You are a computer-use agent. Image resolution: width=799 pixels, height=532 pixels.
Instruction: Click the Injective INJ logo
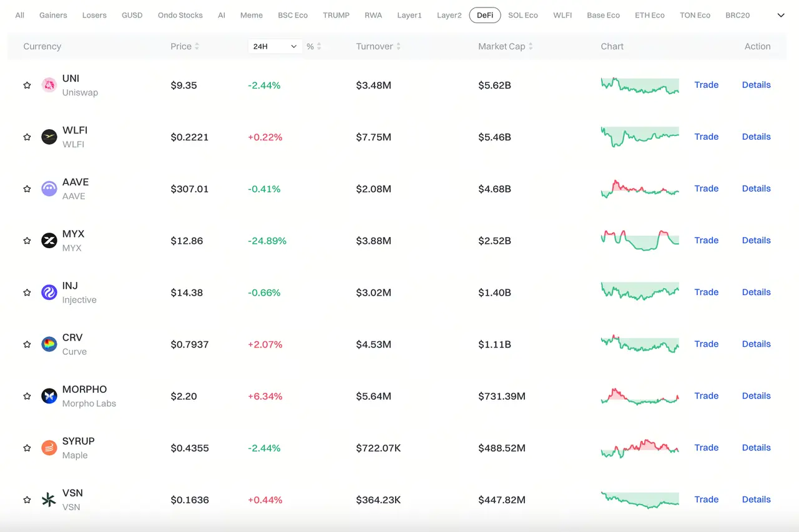(49, 292)
